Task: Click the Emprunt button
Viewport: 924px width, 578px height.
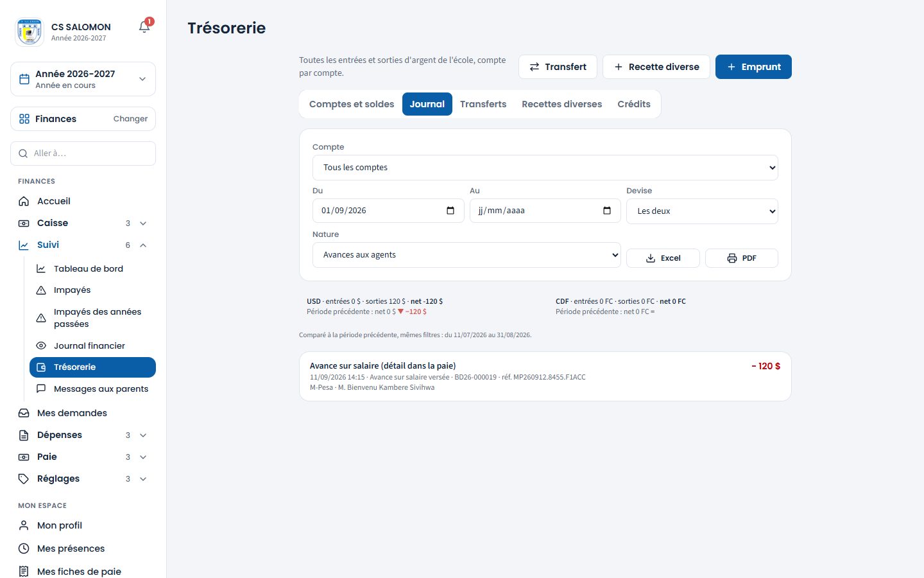Action: [x=753, y=67]
